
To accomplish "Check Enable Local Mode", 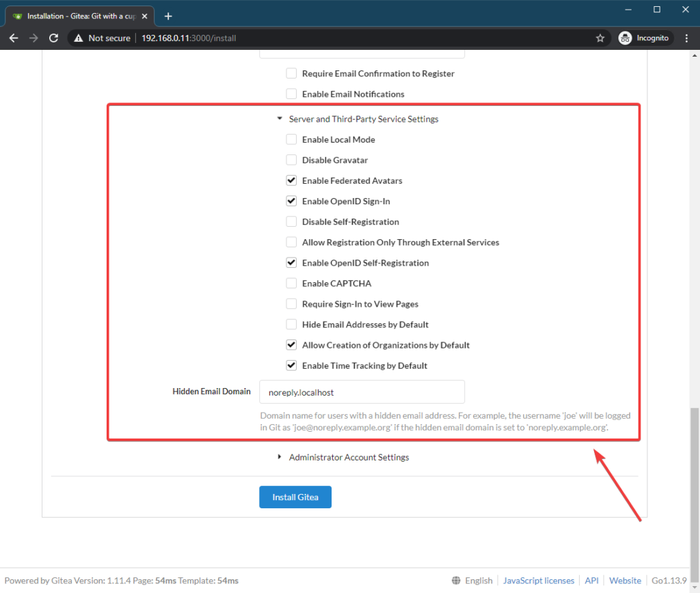I will (x=291, y=139).
